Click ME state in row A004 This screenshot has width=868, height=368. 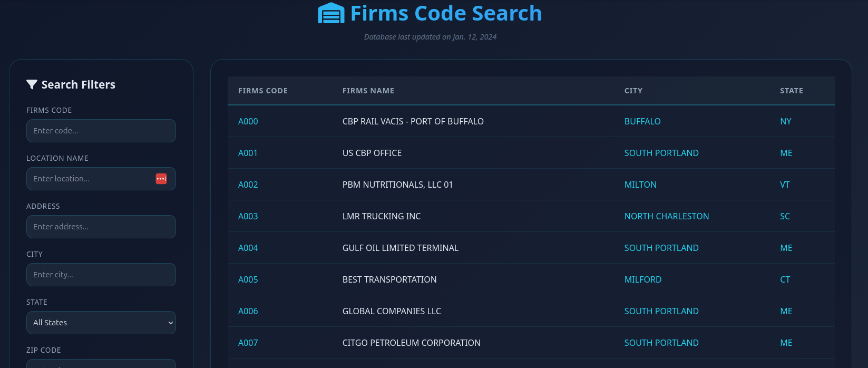point(786,248)
